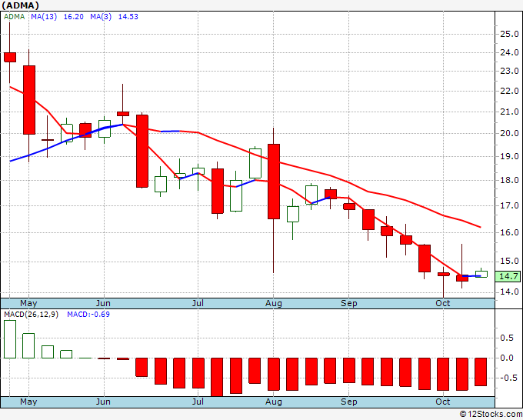Click the 25.0 price axis label
Screen dimensions: 523x420
pyautogui.click(x=509, y=34)
